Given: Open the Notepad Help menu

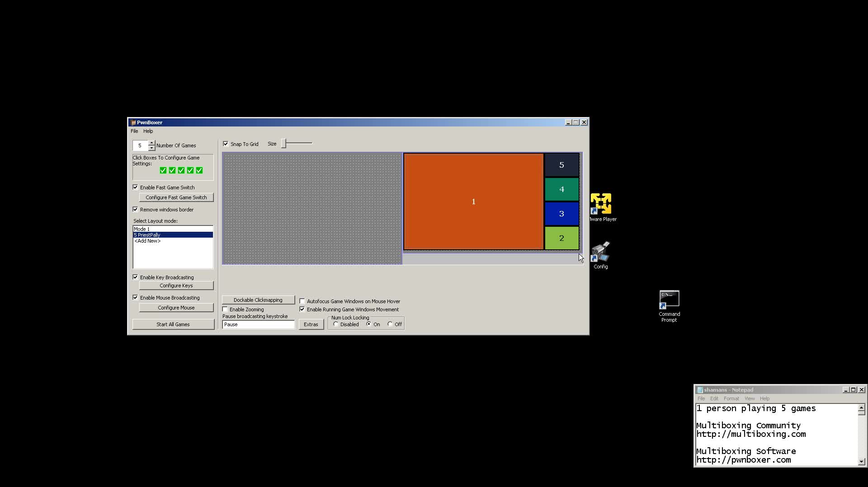Looking at the screenshot, I should click(764, 398).
